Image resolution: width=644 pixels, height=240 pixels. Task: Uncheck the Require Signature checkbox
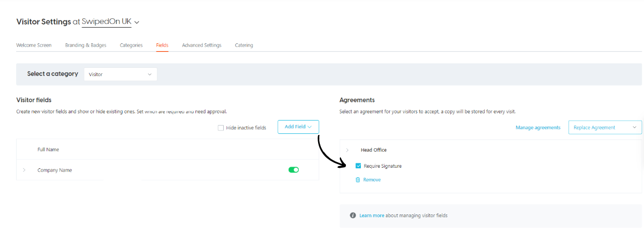point(358,166)
